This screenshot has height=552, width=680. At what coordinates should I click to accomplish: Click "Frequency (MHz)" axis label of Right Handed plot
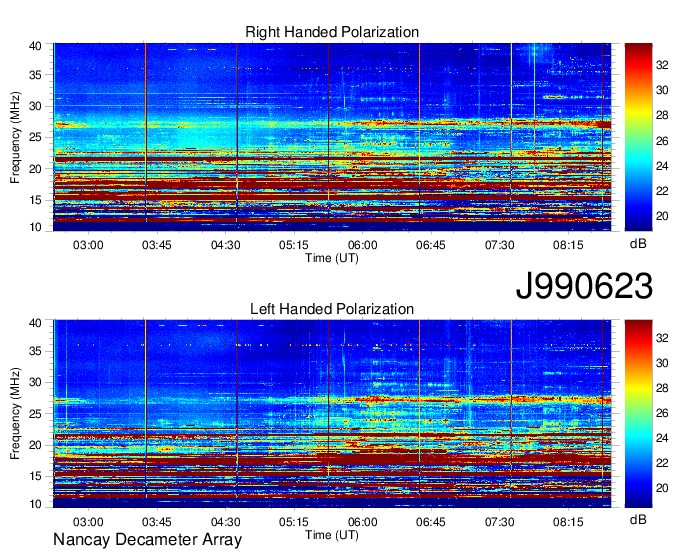(15, 137)
